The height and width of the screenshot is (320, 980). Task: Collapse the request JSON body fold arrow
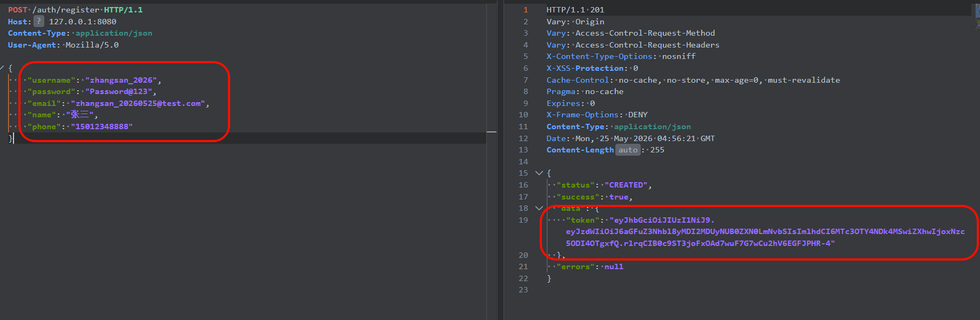point(2,68)
